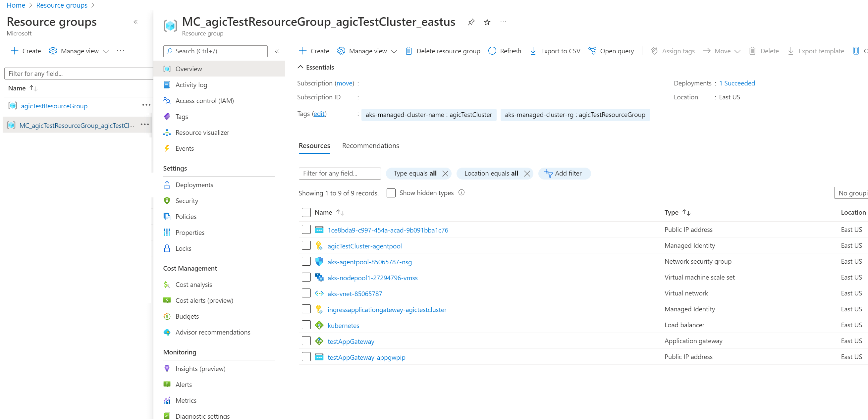
Task: Open Access control (IAM)
Action: [x=204, y=100]
